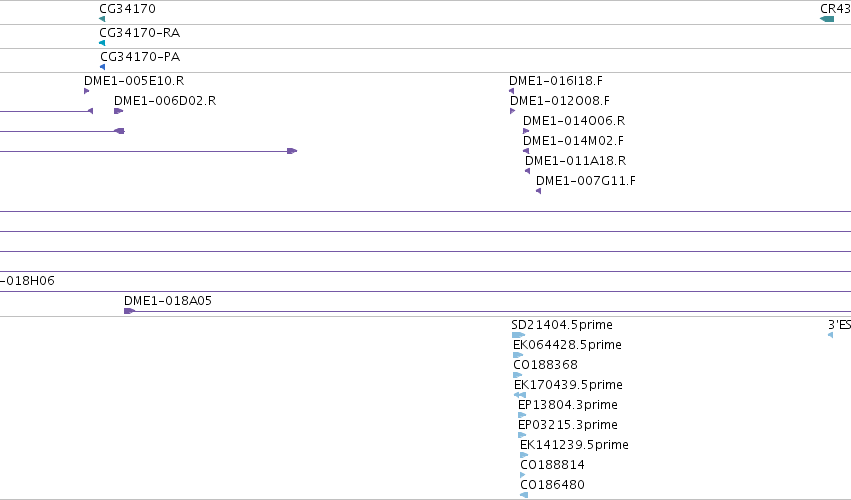
Task: Select the SD21404.5prime EST label
Action: pyautogui.click(x=562, y=325)
